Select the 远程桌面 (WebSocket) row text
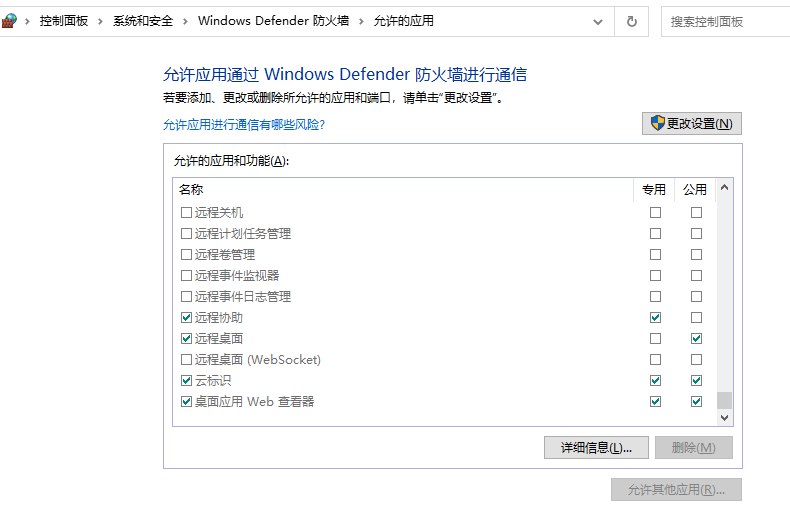 (258, 360)
